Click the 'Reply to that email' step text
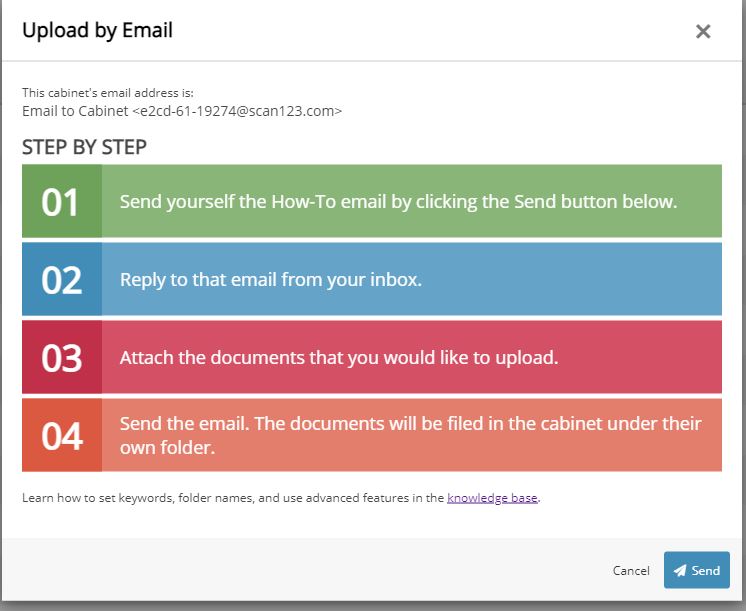746x611 pixels. [x=270, y=279]
